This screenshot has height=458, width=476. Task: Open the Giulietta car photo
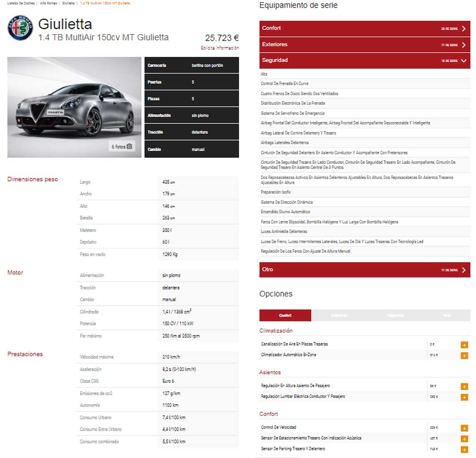tap(74, 107)
